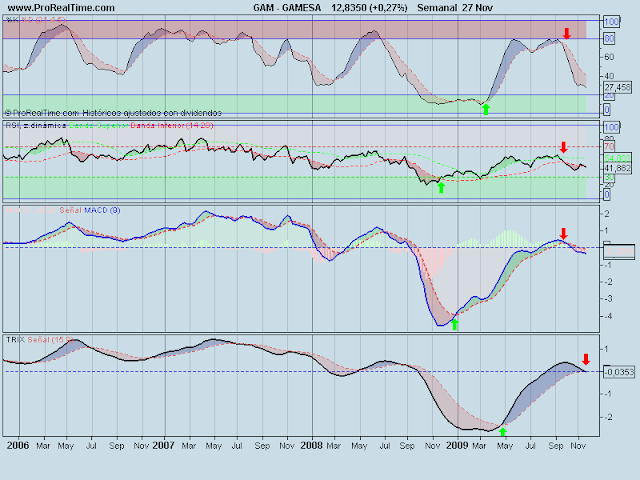Select the GAM - GAMESA ticker title
640x480 pixels.
tap(287, 7)
